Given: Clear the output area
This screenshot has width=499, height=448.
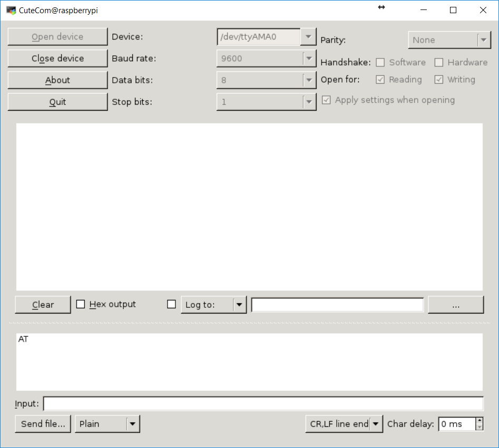Looking at the screenshot, I should [43, 305].
